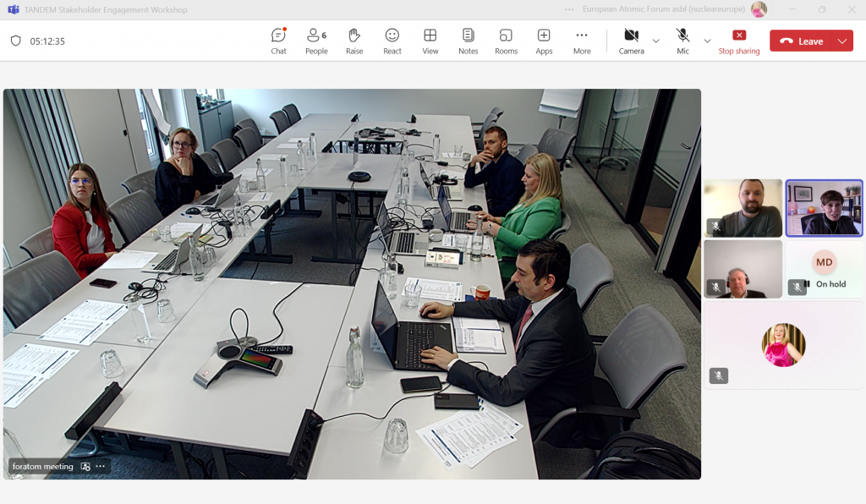Open foratom meeting tile more options

click(x=100, y=467)
